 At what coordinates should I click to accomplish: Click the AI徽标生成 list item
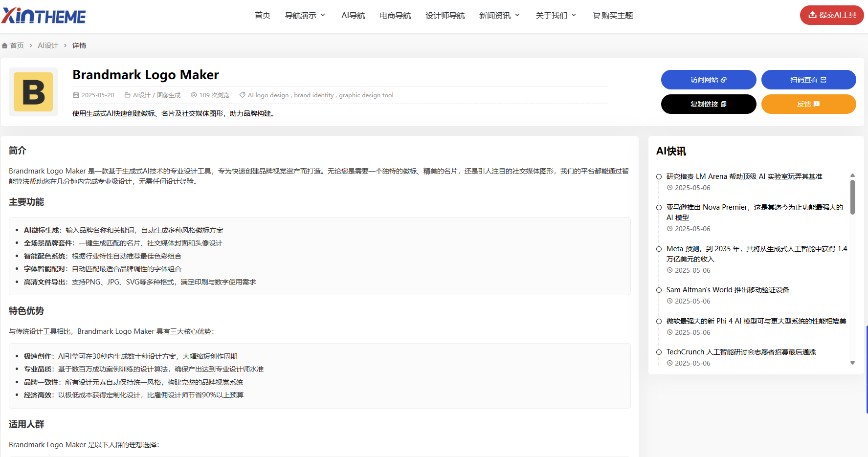click(x=124, y=230)
